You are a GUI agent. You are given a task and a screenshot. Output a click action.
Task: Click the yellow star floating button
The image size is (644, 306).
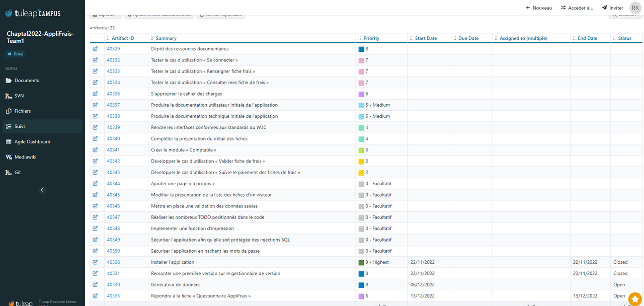634,298
